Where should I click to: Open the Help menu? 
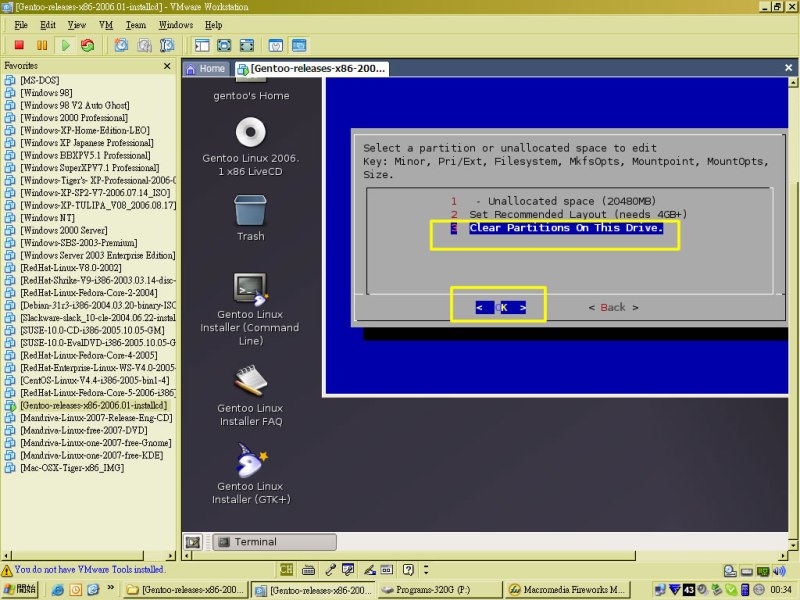[214, 25]
